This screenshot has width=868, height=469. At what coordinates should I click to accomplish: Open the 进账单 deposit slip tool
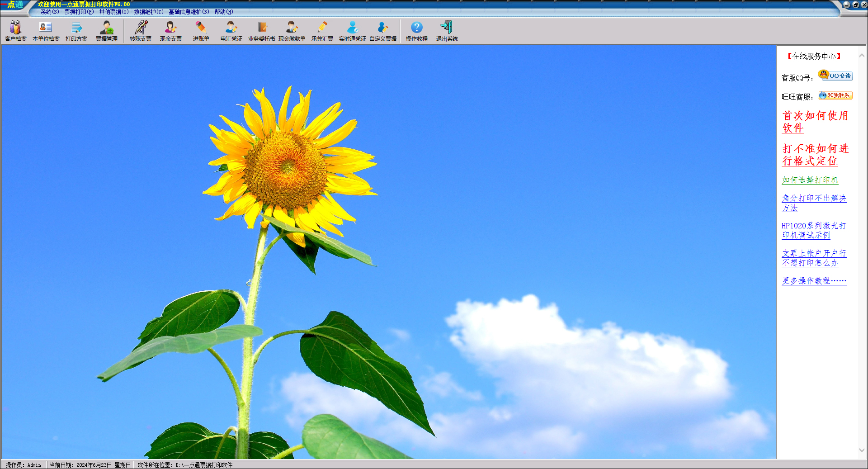point(201,31)
